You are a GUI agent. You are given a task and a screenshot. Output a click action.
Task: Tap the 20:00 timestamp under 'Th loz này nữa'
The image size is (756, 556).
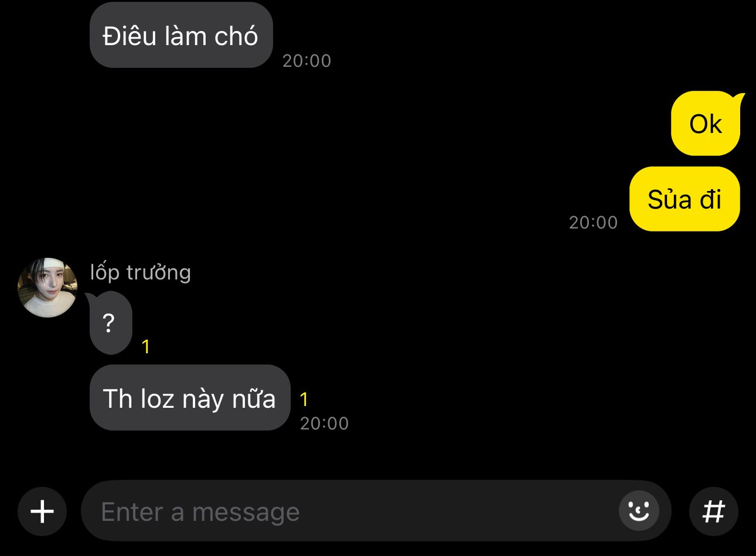(x=324, y=424)
